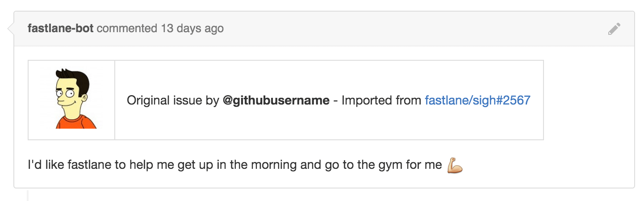Screen dimensions: 644x201
Task: Click the timeline line below the comment
Action: 28,195
